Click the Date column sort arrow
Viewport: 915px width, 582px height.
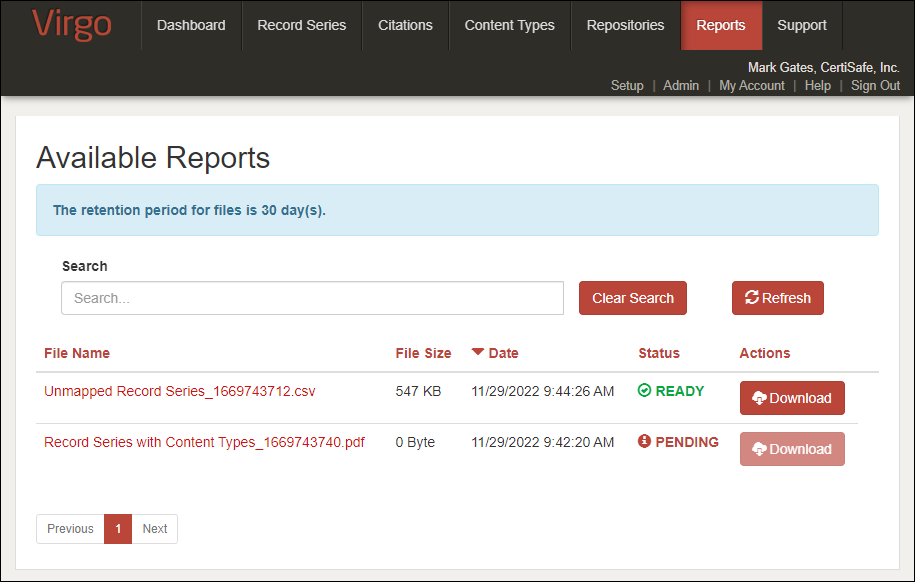pyautogui.click(x=477, y=352)
